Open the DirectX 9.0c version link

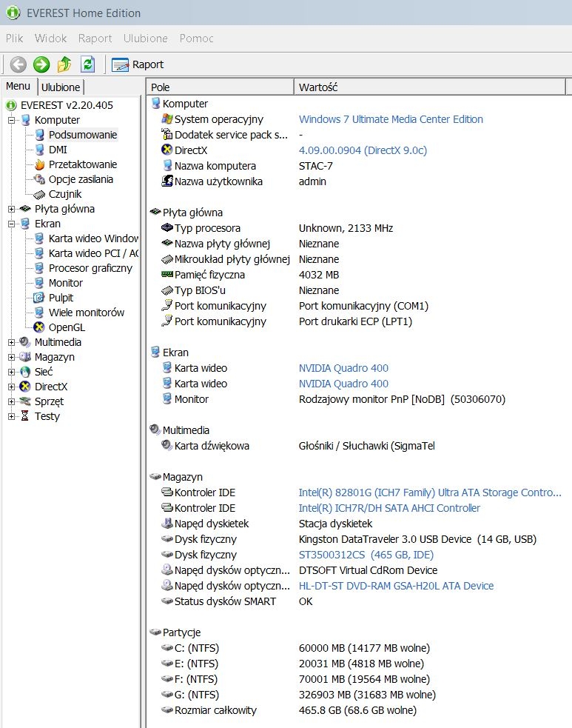(x=363, y=150)
